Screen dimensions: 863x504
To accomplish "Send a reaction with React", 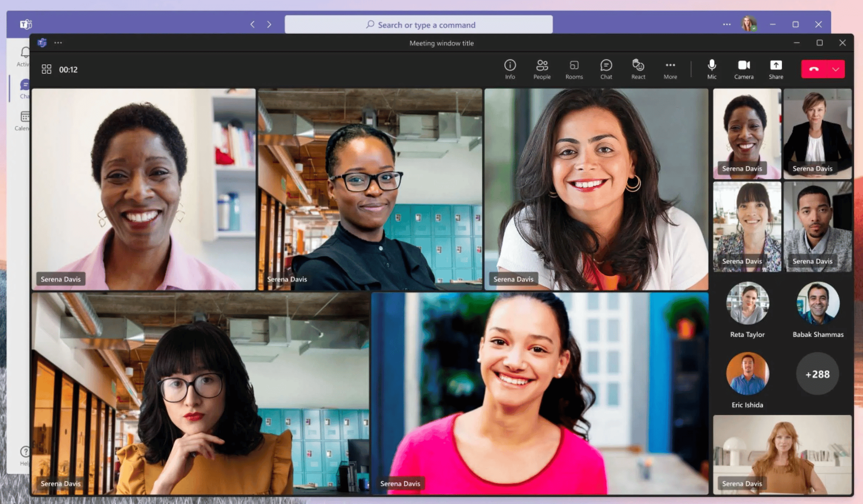I will [x=638, y=69].
